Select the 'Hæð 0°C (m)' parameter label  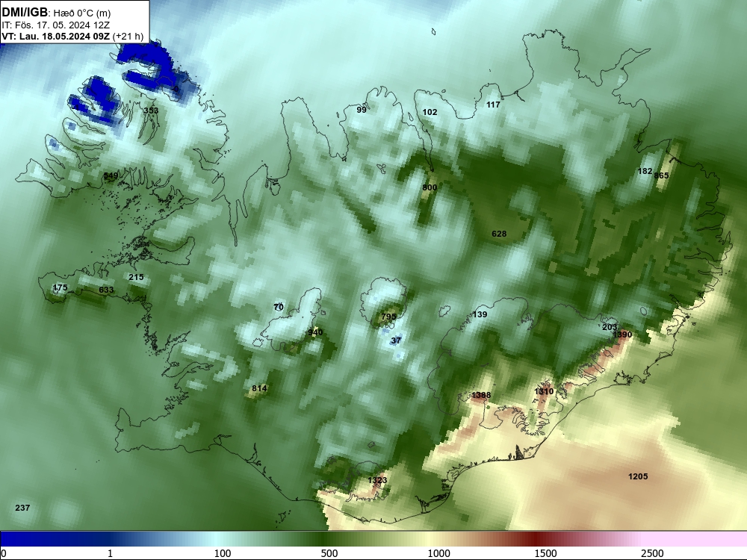[84, 13]
